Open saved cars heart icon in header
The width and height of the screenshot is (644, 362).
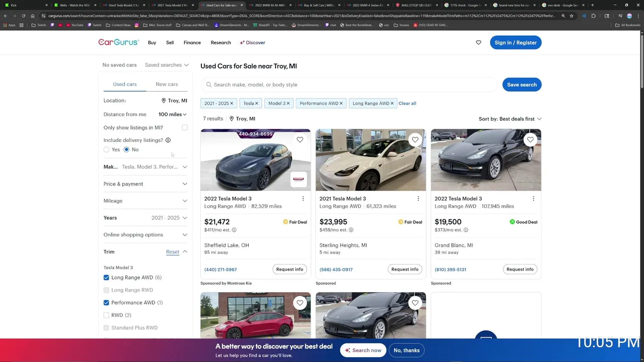(478, 43)
